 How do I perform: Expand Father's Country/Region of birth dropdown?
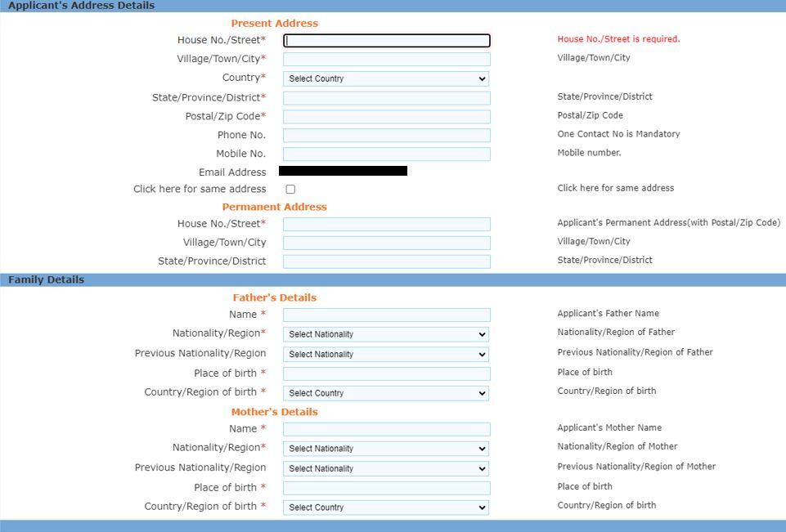tap(386, 393)
